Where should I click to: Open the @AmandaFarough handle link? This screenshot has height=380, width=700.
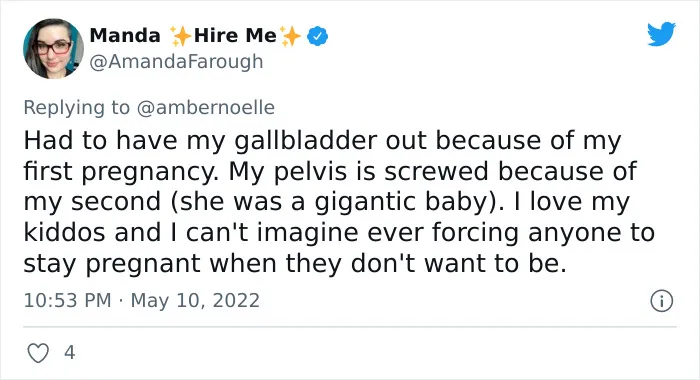coord(176,61)
